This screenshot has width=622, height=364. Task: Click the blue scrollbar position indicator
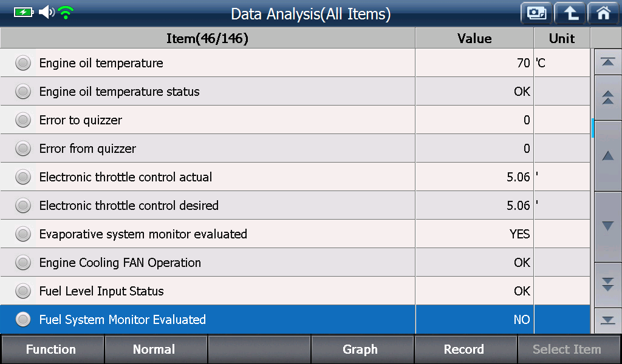[593, 128]
